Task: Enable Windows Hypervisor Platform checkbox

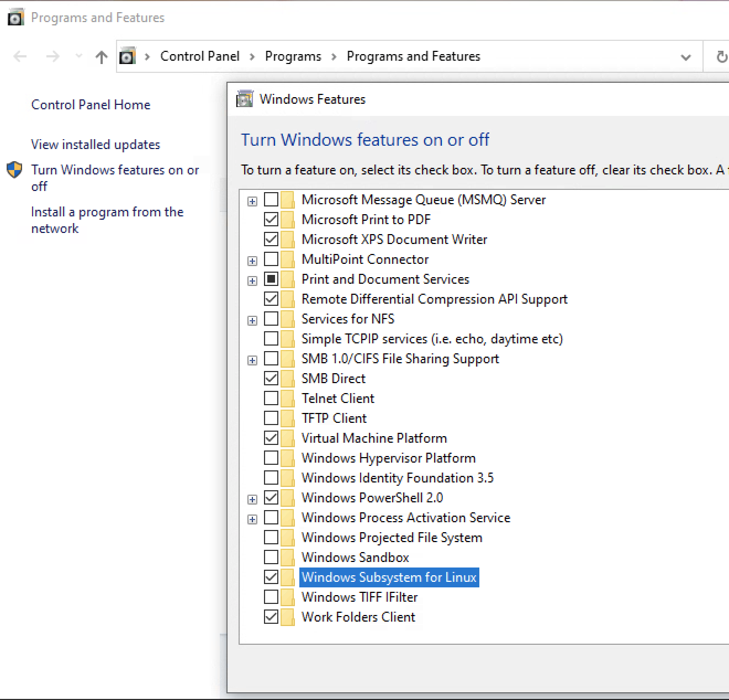Action: pos(271,458)
